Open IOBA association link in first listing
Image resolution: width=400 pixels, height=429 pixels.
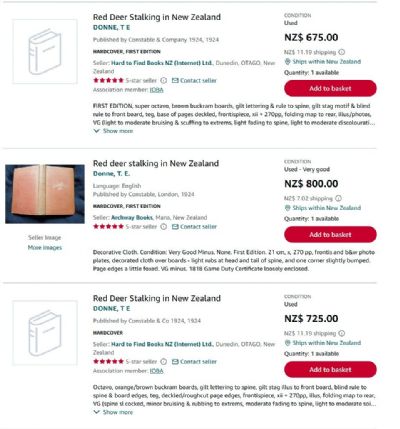tap(156, 90)
